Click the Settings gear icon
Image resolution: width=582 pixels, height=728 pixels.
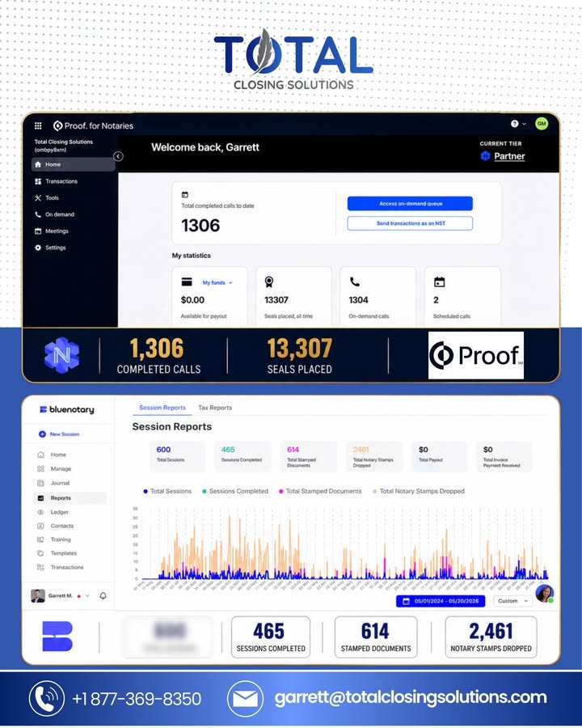(x=38, y=248)
